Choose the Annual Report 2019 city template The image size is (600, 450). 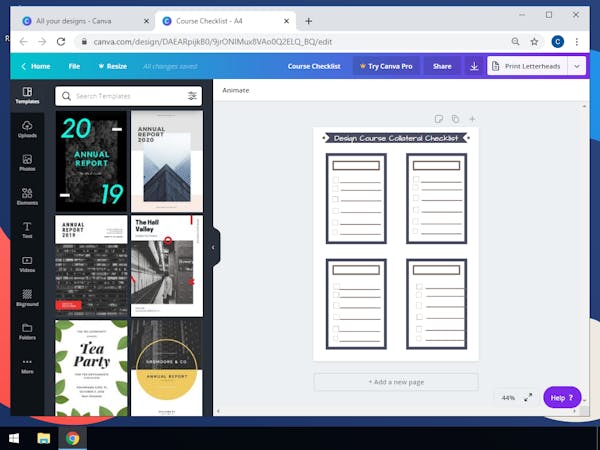coord(91,266)
